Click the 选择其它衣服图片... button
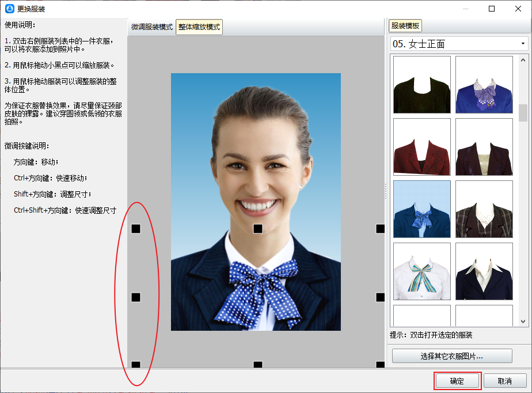532x393 pixels. [452, 356]
